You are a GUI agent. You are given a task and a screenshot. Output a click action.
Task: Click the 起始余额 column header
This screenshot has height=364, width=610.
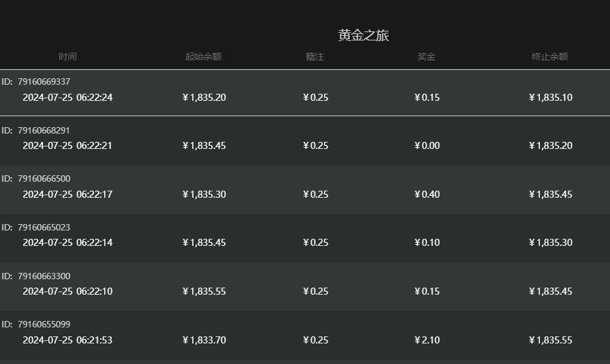(203, 56)
